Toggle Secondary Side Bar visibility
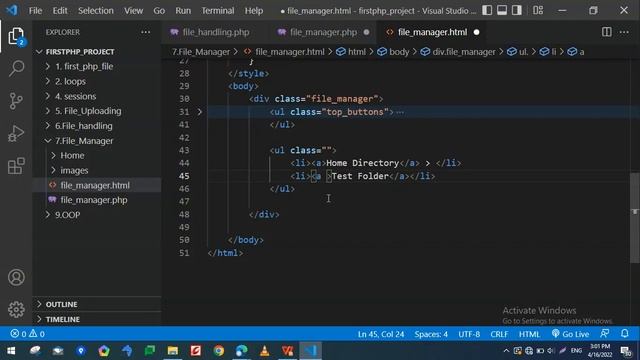This screenshot has height=360, width=640. (x=517, y=10)
